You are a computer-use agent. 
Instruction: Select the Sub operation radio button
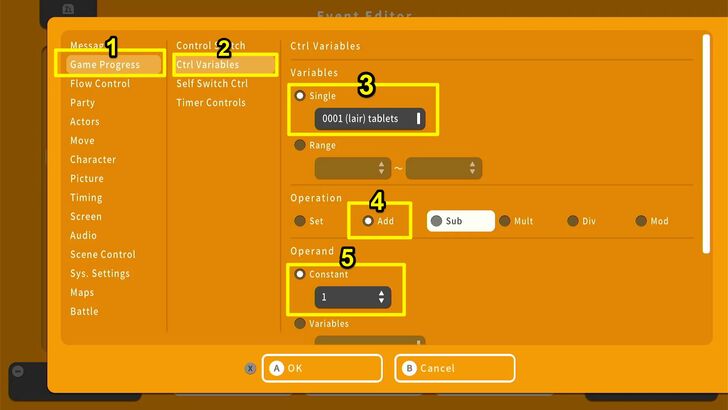coord(436,221)
